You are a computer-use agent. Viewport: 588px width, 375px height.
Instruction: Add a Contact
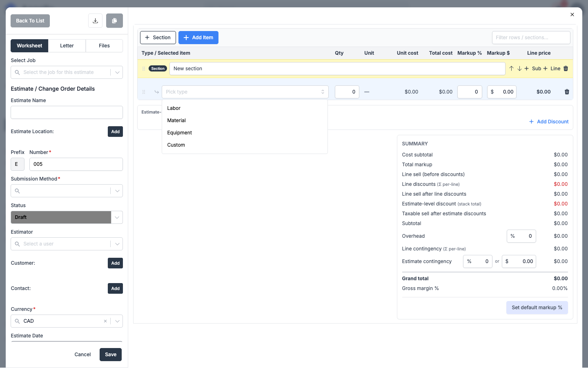[x=116, y=288]
